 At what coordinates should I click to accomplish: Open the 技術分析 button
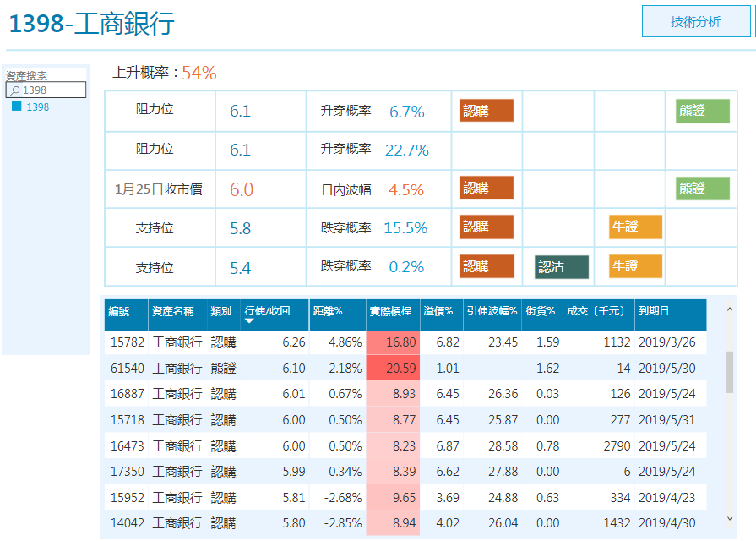[x=696, y=21]
